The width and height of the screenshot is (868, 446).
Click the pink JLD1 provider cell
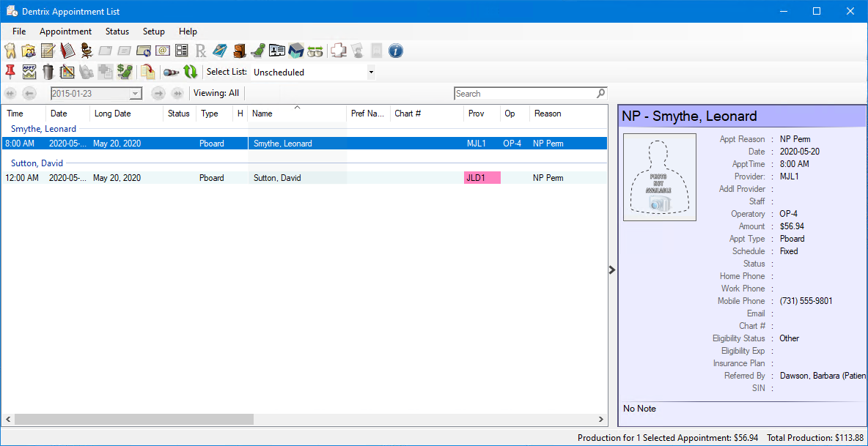pos(482,178)
